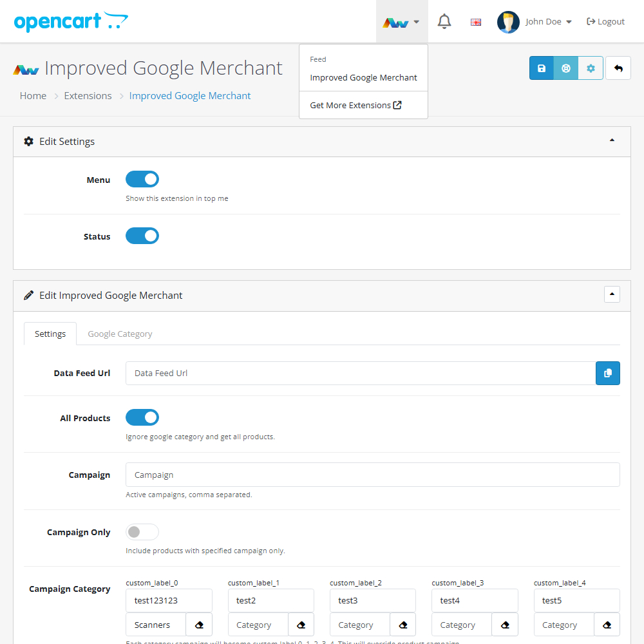Click the Campaign input field

click(x=372, y=475)
